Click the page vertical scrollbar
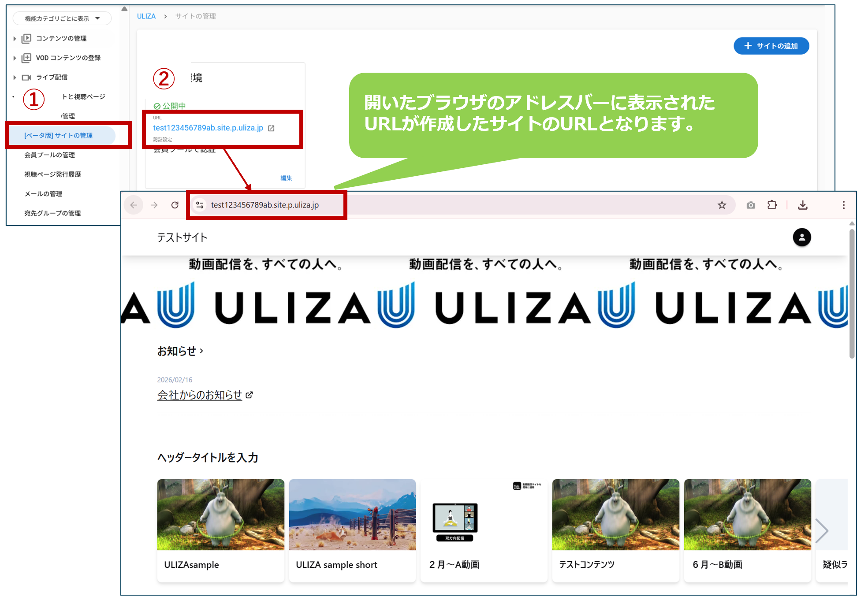 pos(852,294)
